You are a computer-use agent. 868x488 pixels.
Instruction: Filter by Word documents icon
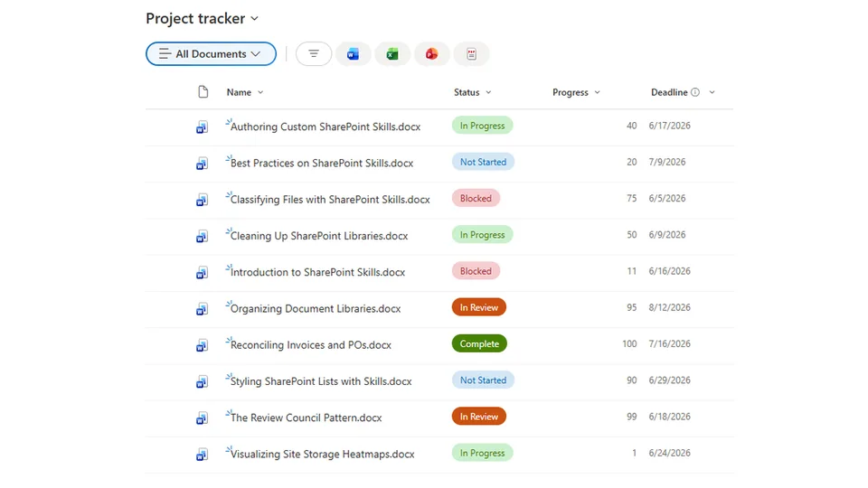pyautogui.click(x=353, y=53)
